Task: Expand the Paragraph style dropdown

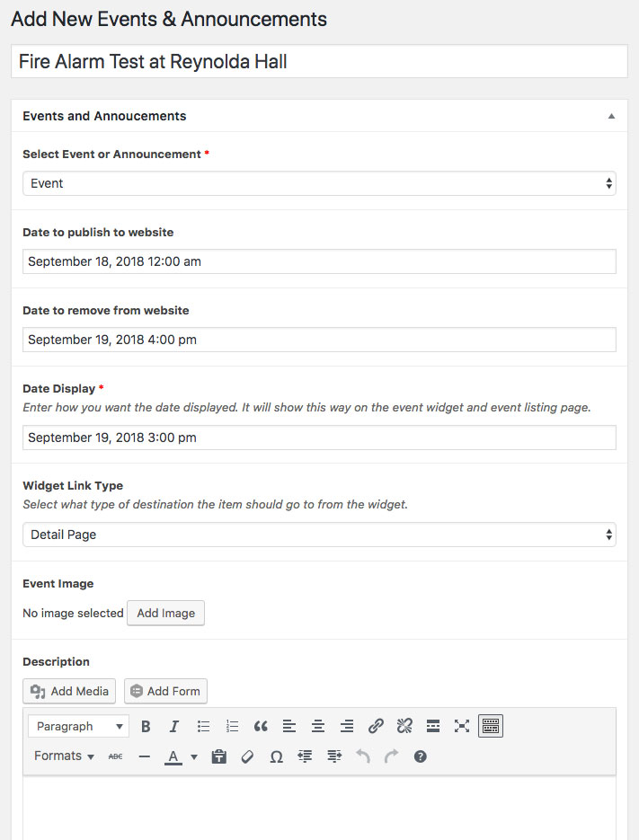Action: (78, 727)
